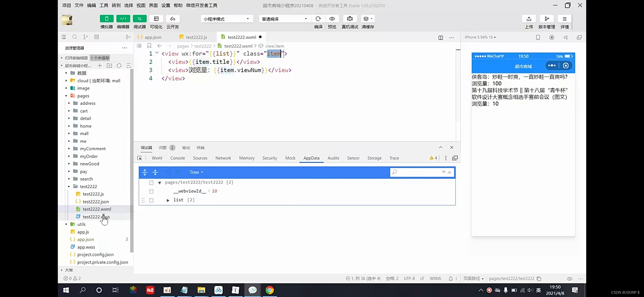Screen dimensions: 644x297
Task: Open 真机调试 real-device debug icon
Action: click(350, 19)
